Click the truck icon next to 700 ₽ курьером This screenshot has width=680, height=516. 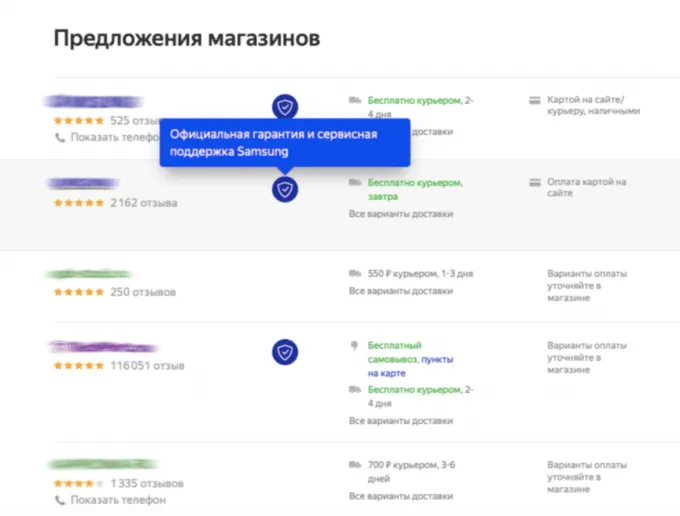click(x=354, y=465)
